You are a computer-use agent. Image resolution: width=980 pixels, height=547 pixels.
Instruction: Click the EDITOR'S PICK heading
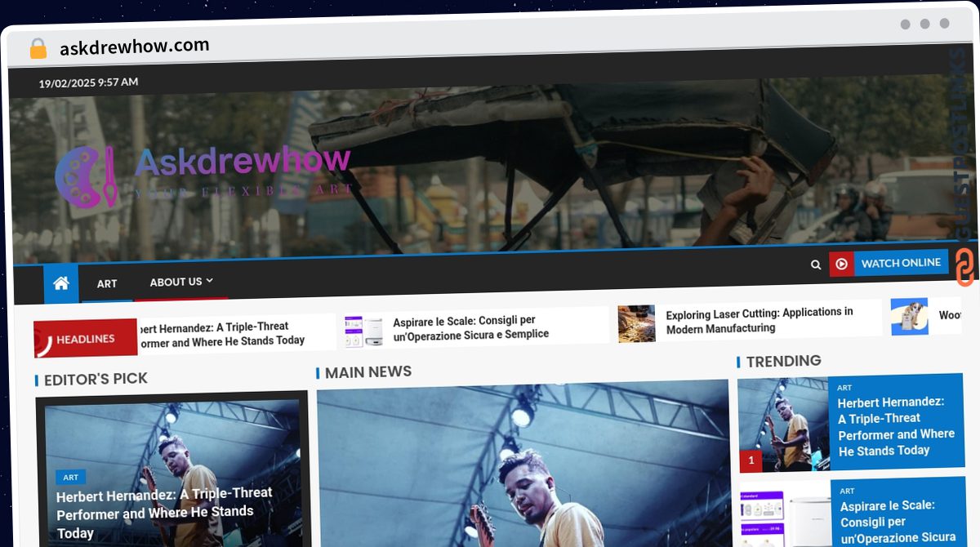point(96,379)
